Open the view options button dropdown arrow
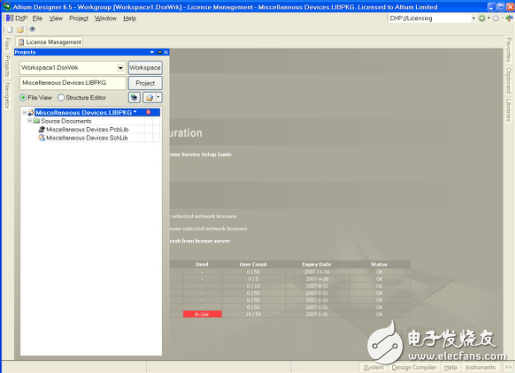The image size is (515, 373). point(159,98)
